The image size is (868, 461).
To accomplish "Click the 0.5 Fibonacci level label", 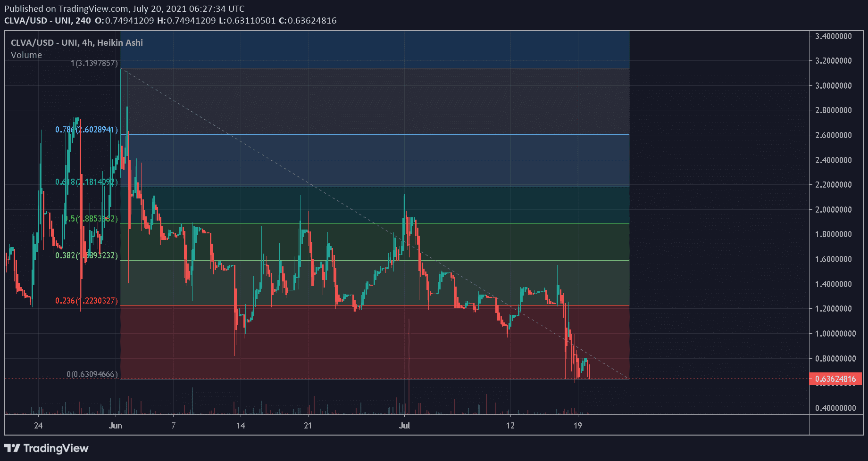I will (x=91, y=219).
